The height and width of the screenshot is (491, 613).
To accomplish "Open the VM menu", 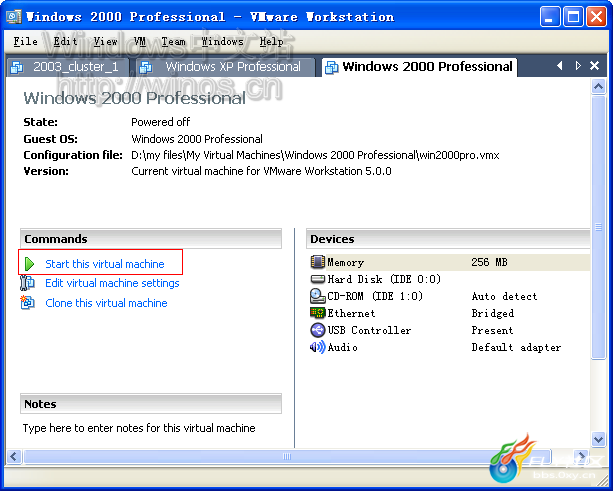I will click(140, 41).
